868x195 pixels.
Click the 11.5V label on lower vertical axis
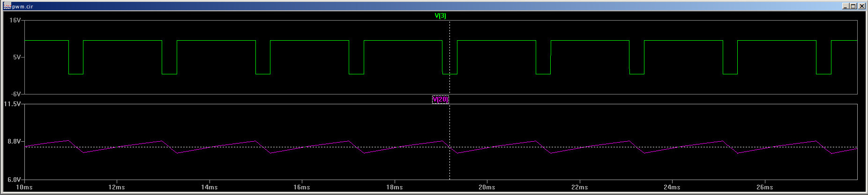coord(12,104)
